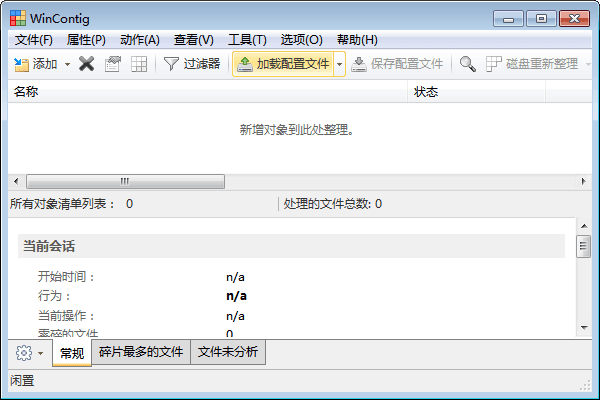Click the vertical scrollbar down arrow
Image resolution: width=600 pixels, height=400 pixels.
(x=584, y=328)
